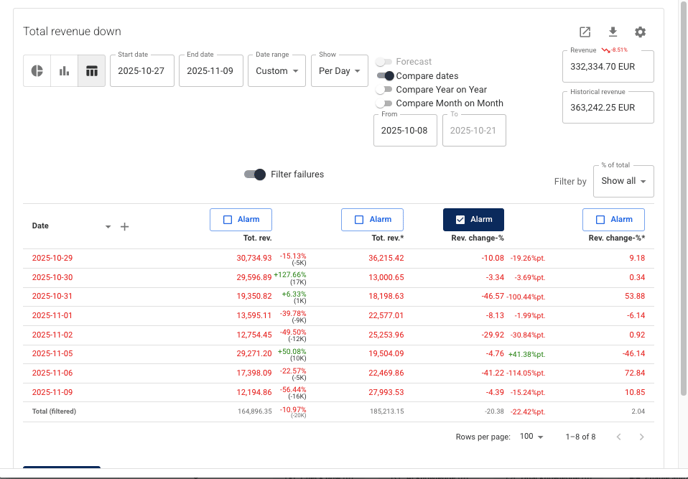The width and height of the screenshot is (688, 479).
Task: Enable the Forecast toggle
Action: (x=384, y=62)
